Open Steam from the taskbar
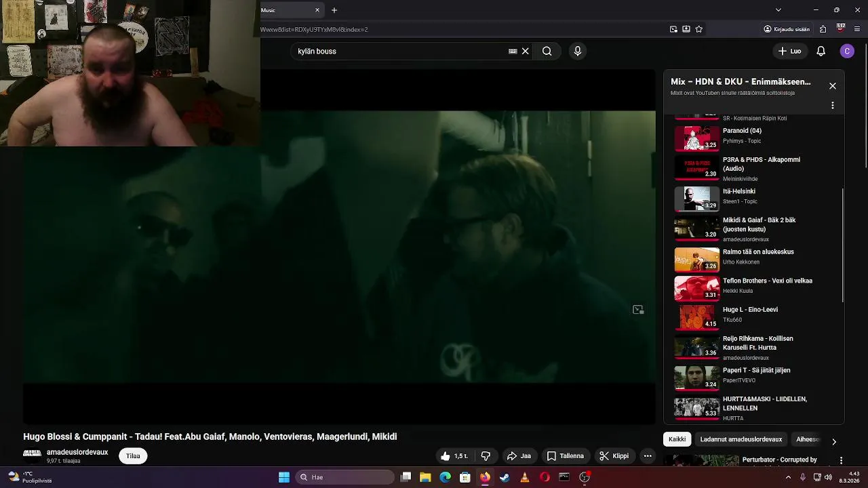 click(x=505, y=477)
